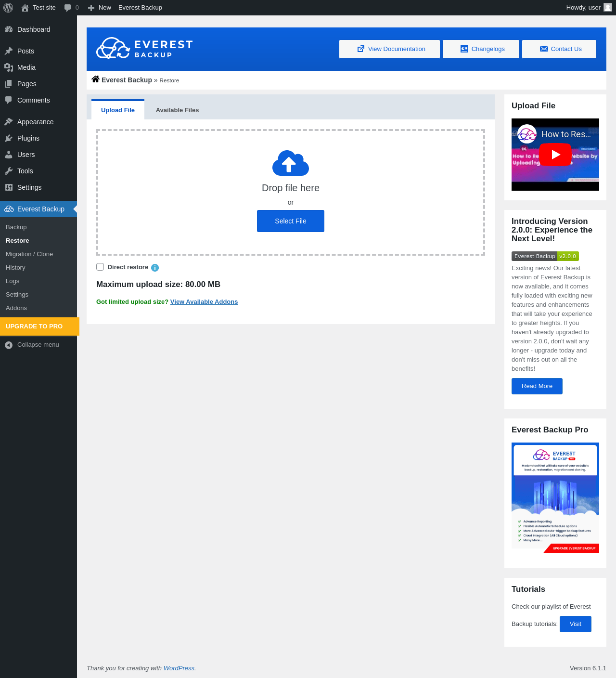
Task: Click the Contact Us button
Action: pyautogui.click(x=559, y=49)
